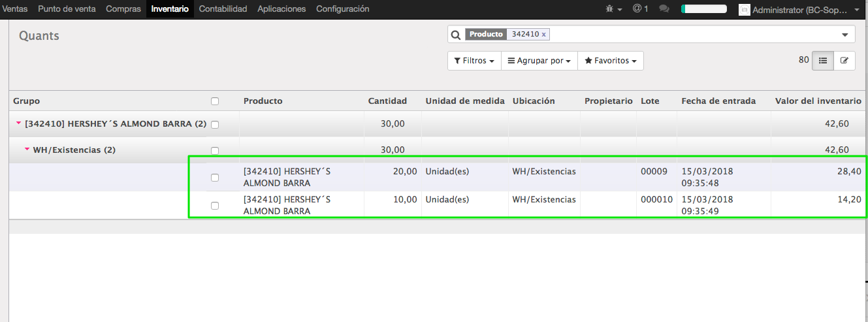
Task: Click lot number 000010
Action: (656, 200)
